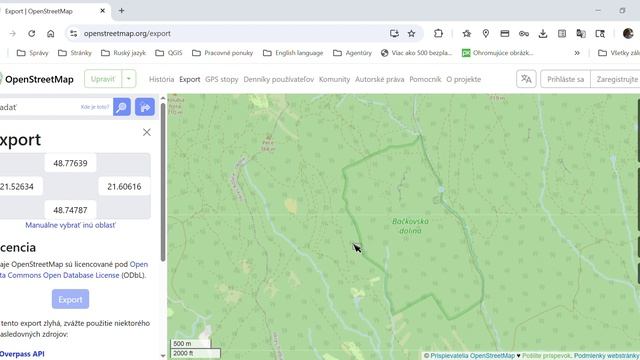Open the Stránky bookmark folder
The height and width of the screenshot is (360, 640).
pos(75,53)
